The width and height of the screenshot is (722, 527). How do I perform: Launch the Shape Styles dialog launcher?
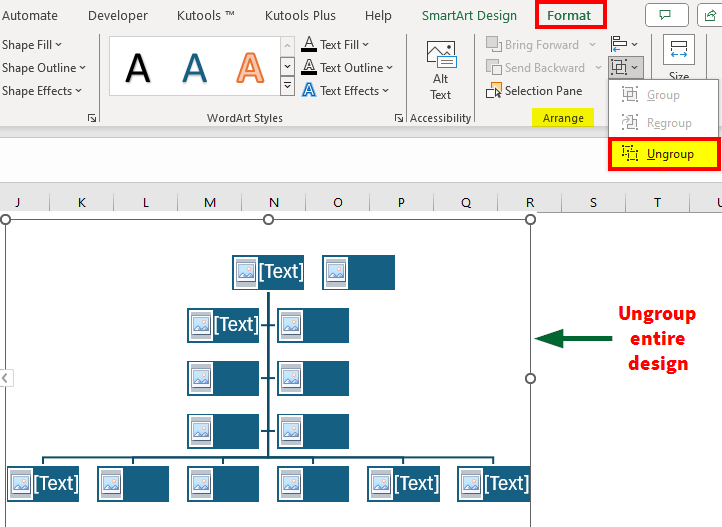click(92, 118)
